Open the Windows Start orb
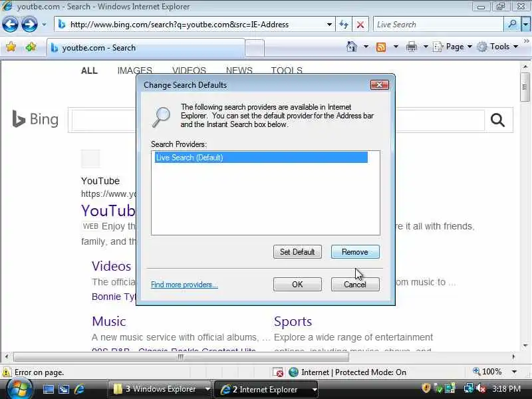The image size is (532, 399). (19, 389)
